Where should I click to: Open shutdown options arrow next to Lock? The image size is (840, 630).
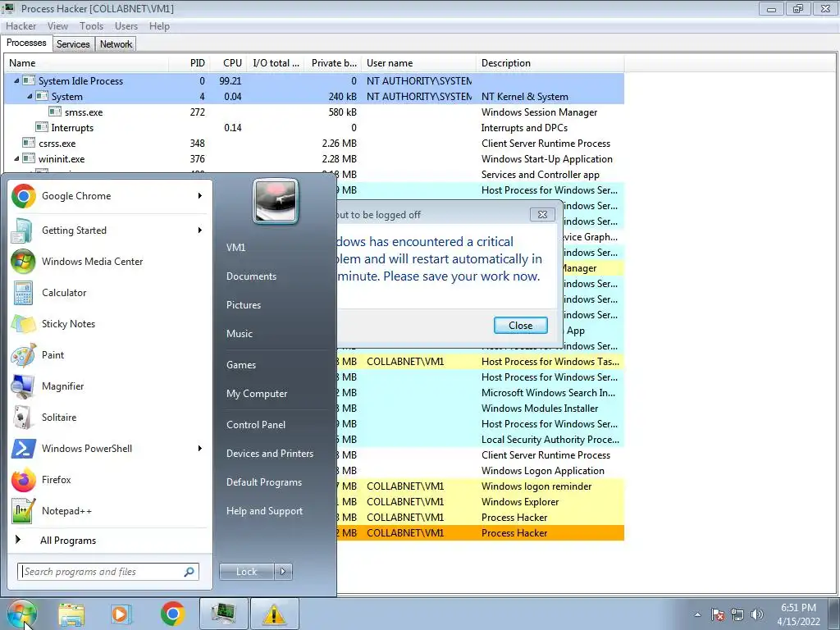283,572
